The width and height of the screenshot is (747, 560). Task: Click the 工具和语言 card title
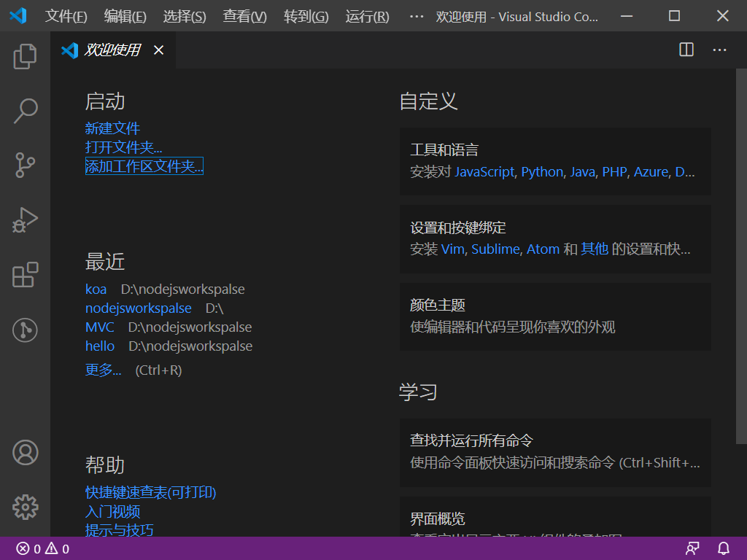pos(444,150)
